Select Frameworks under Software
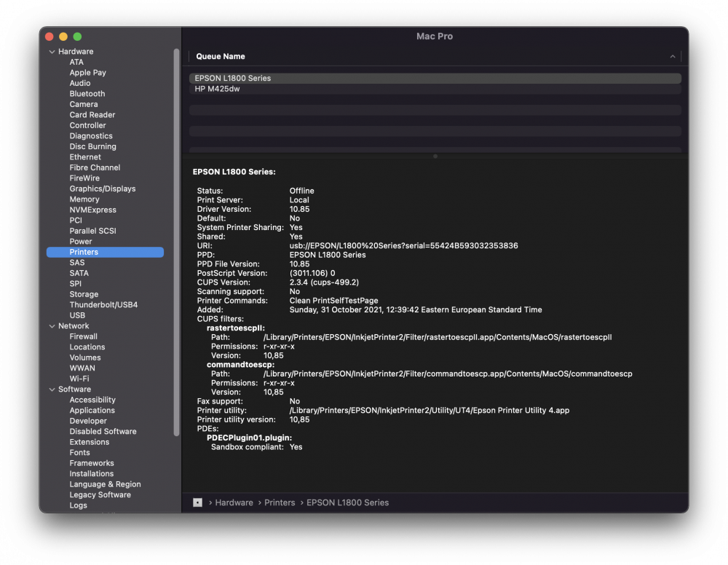 (x=92, y=463)
